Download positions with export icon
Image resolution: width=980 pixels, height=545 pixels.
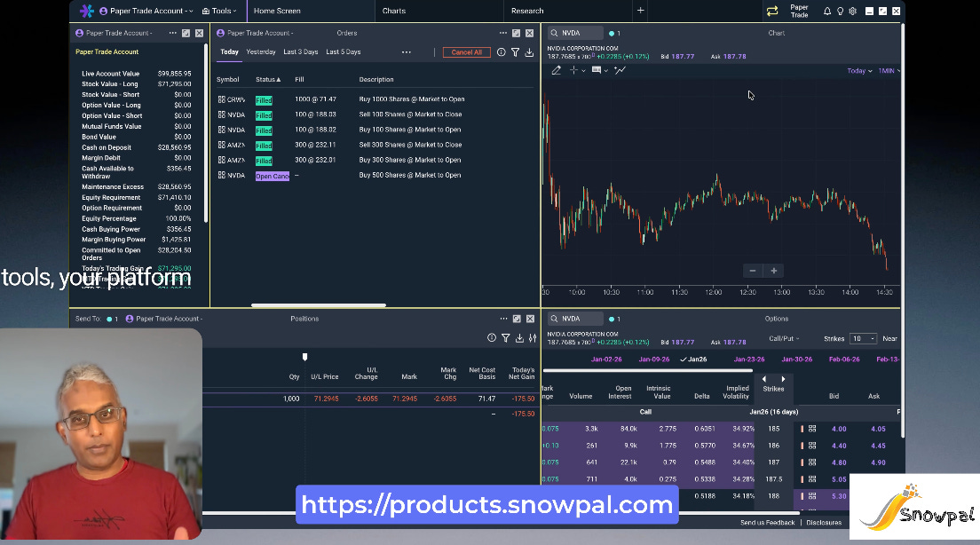click(x=519, y=338)
